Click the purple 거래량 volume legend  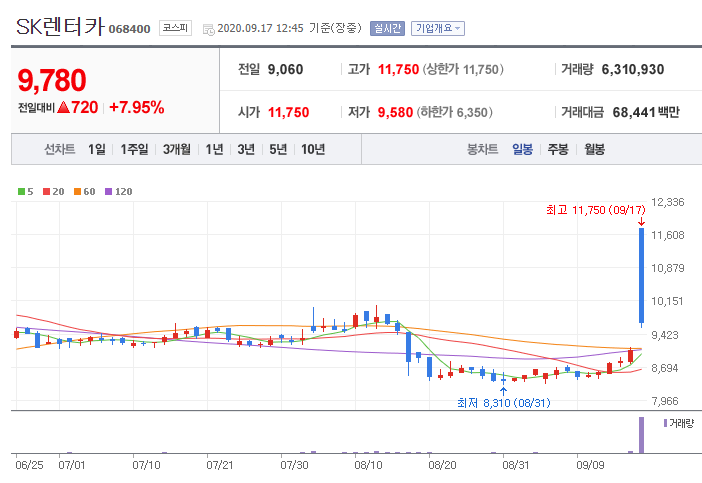point(679,423)
